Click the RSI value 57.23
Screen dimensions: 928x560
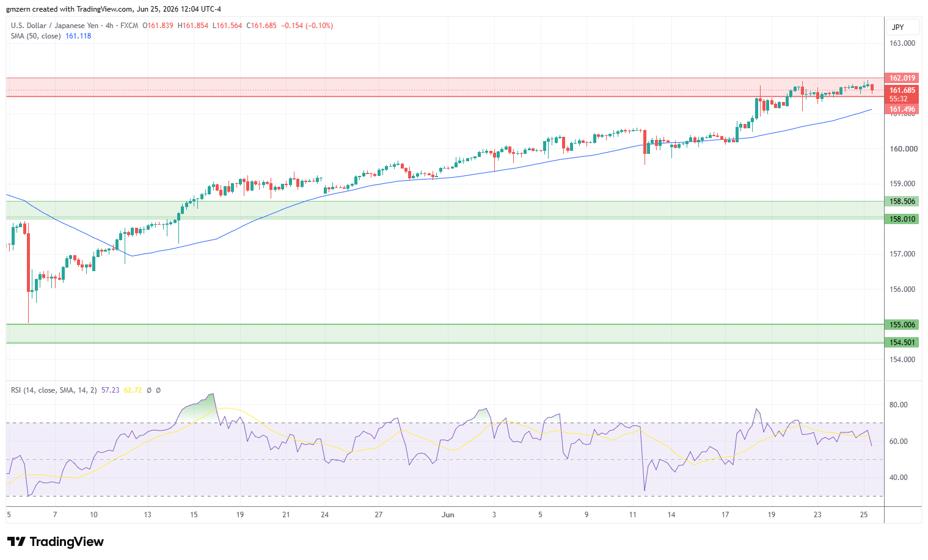point(111,390)
